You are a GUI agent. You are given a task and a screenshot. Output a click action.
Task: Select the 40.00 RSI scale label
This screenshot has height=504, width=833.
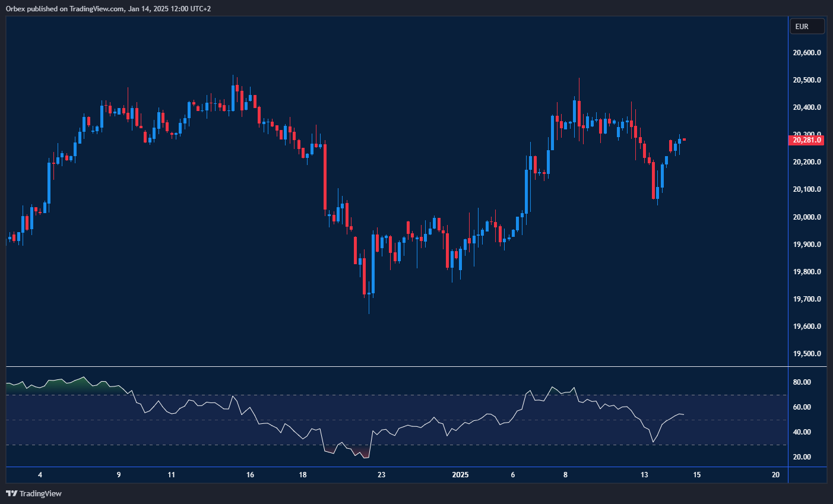[x=802, y=432]
